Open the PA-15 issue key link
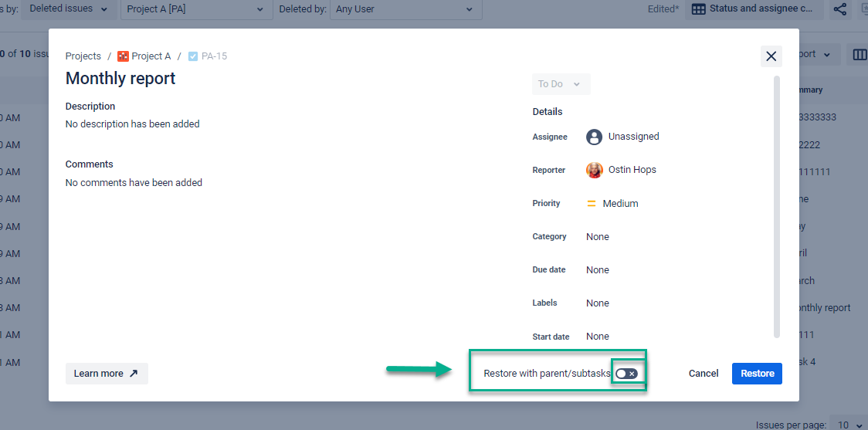The height and width of the screenshot is (430, 868). pos(214,56)
